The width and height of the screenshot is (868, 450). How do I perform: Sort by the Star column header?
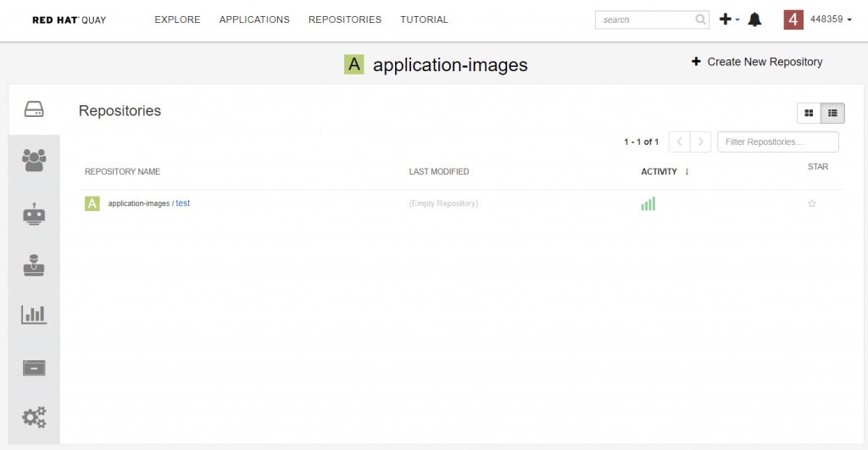point(818,167)
